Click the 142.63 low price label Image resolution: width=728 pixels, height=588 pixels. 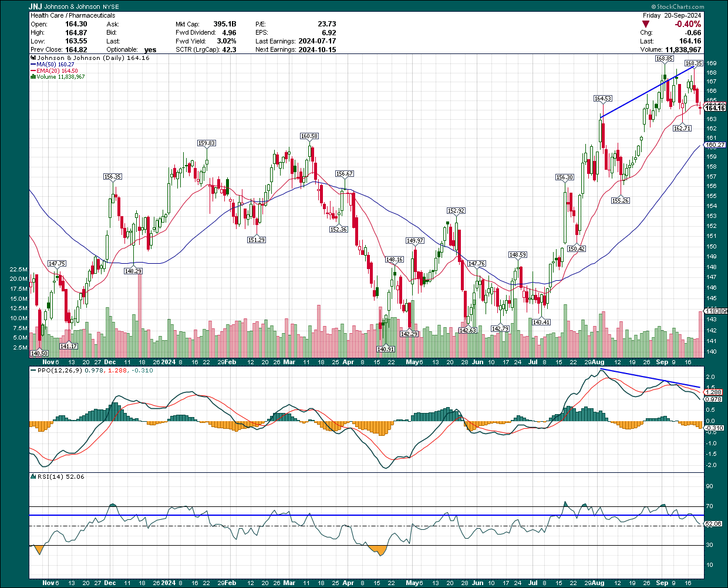coord(468,330)
